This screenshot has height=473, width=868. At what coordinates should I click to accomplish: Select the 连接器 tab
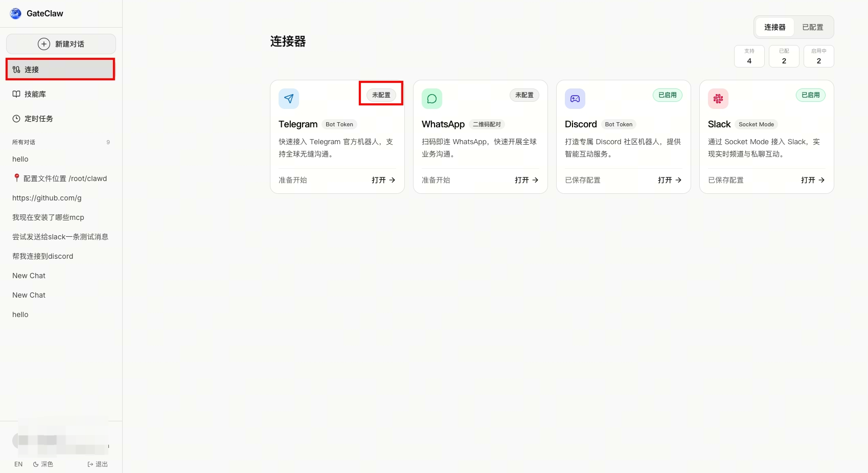[774, 27]
